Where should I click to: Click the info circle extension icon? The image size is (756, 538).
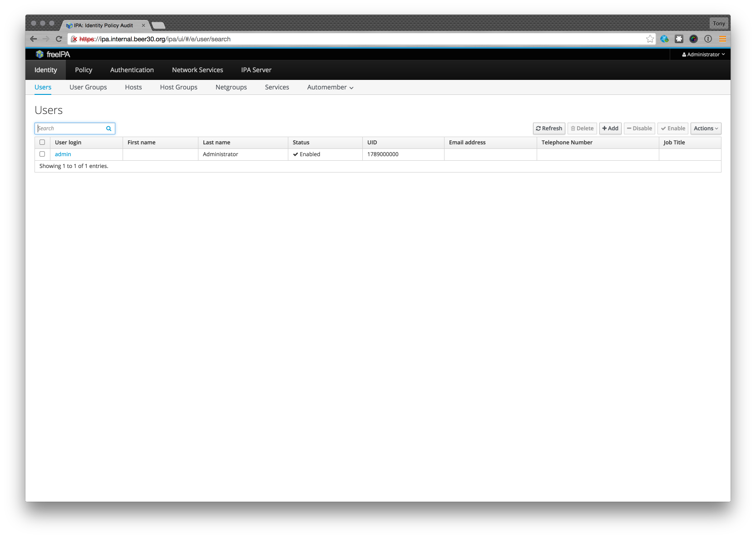(708, 39)
